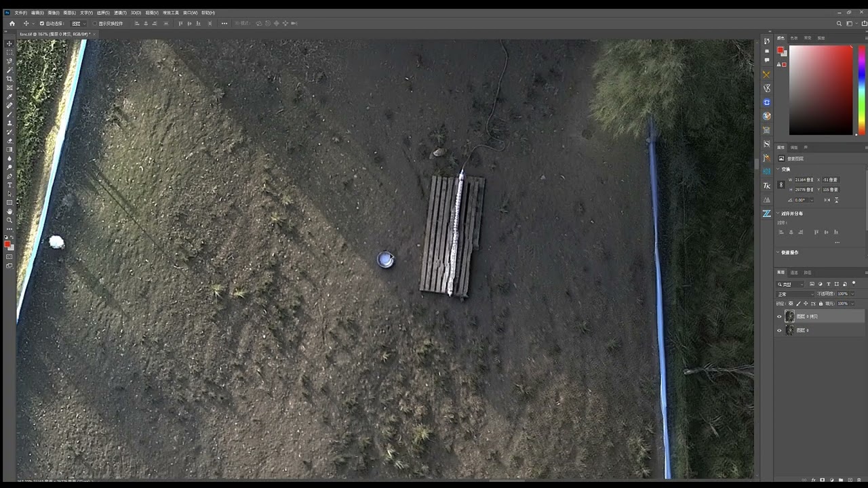Image resolution: width=868 pixels, height=488 pixels.
Task: Hide the '图层 0 拷贝' layer eye
Action: (779, 317)
